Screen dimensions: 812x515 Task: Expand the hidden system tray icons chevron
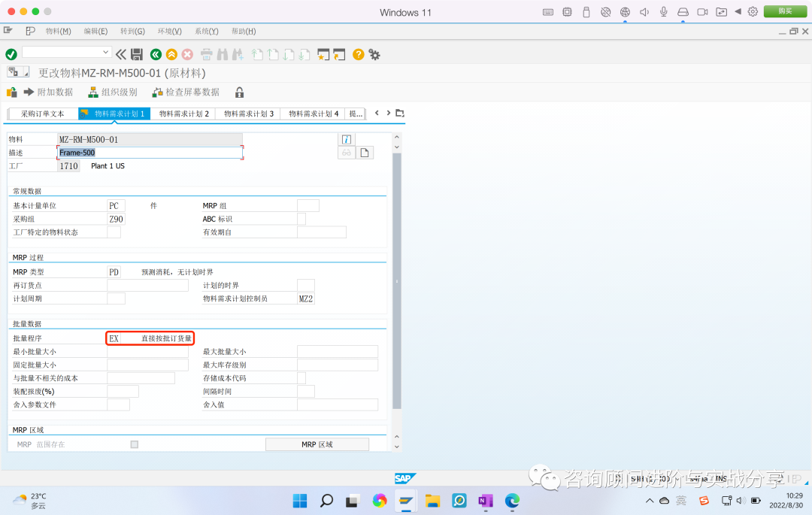(650, 501)
